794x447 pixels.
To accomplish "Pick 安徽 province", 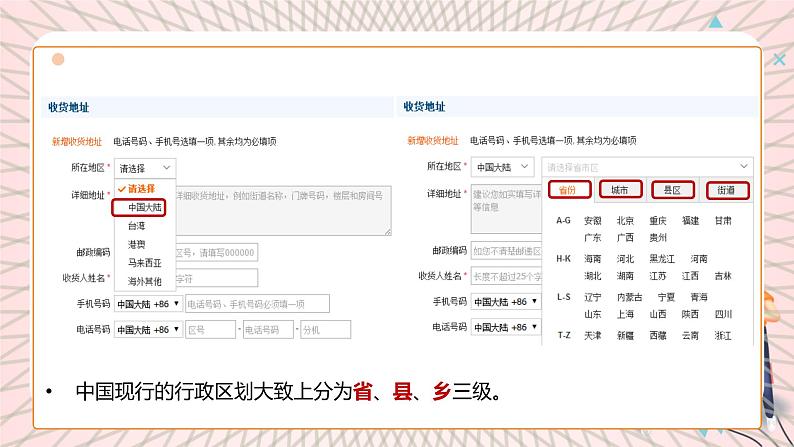I will tap(592, 221).
